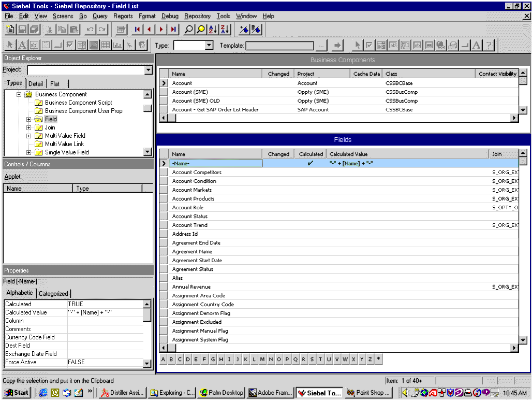This screenshot has height=401, width=532.
Task: Execute the query with the yellow magnifier
Action: (x=201, y=30)
